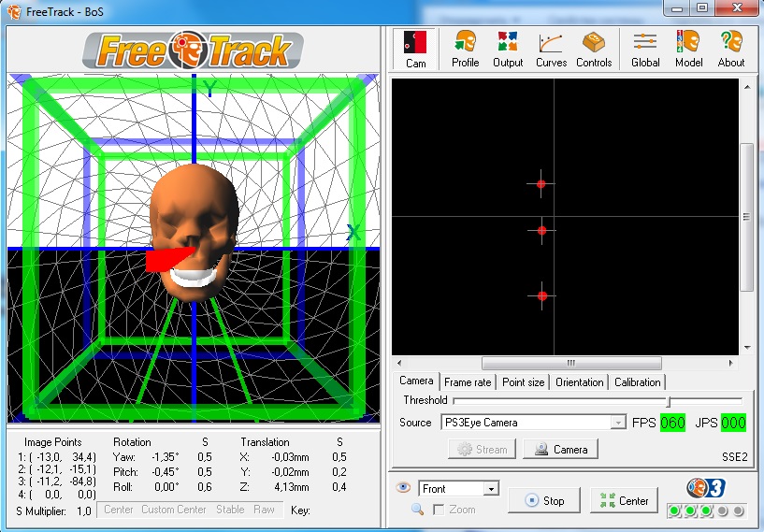Click the Center button

point(624,500)
